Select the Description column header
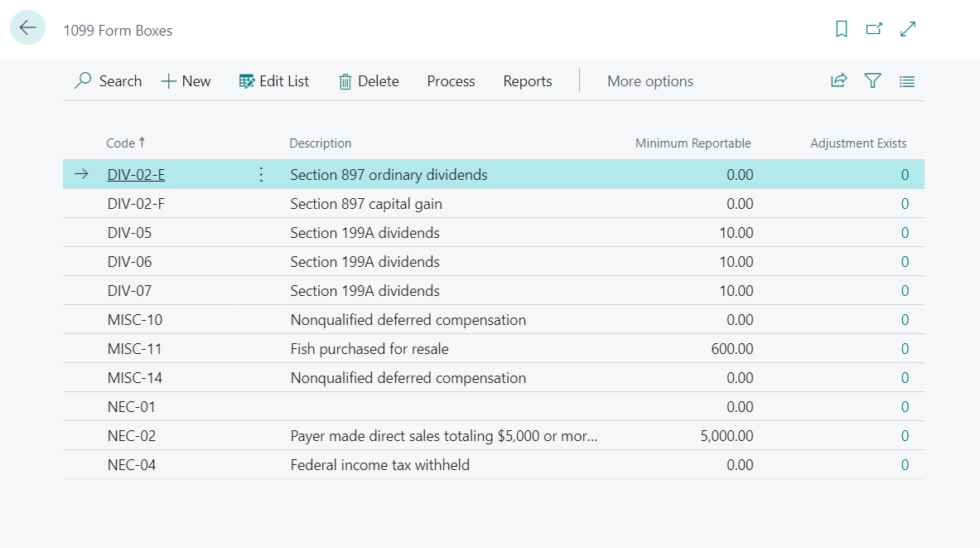 [x=321, y=143]
